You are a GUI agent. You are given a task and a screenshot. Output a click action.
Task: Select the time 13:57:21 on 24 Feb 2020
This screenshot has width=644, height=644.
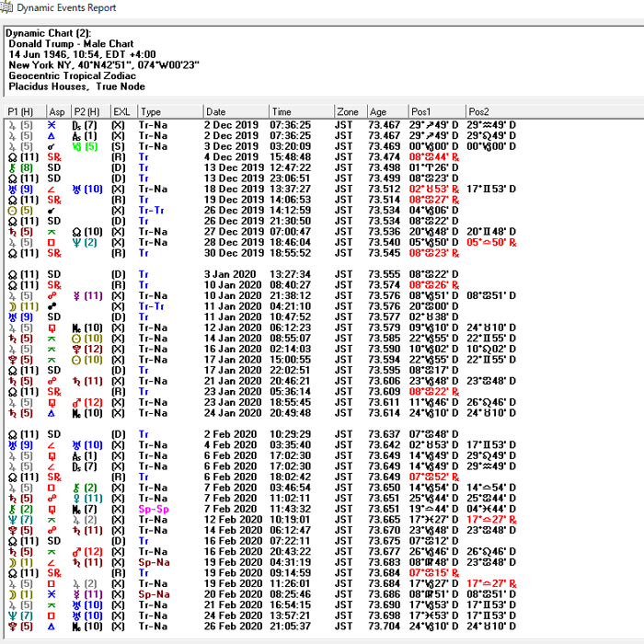pos(291,616)
